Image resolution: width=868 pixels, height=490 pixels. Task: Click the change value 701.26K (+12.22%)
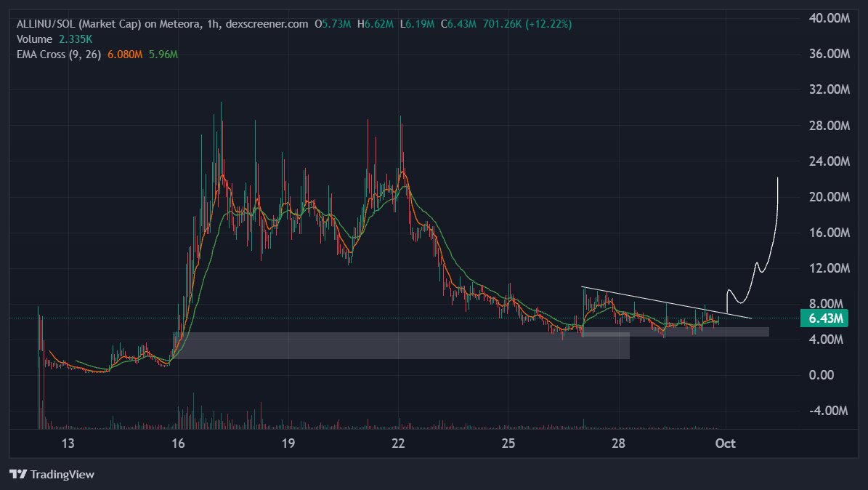click(x=527, y=24)
